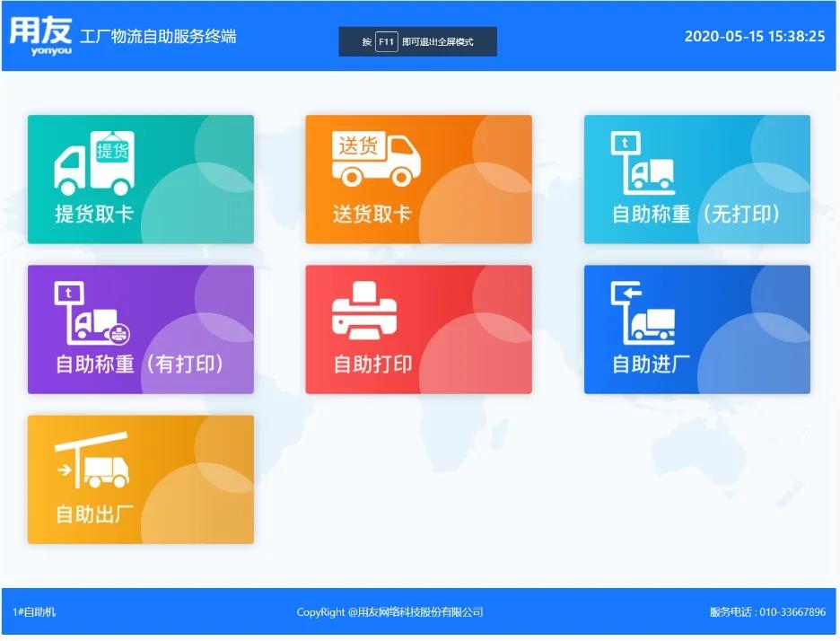The height and width of the screenshot is (641, 840).
Task: Click the CopyRight 用友网络科技股份有限公司 footer text
Action: click(390, 612)
